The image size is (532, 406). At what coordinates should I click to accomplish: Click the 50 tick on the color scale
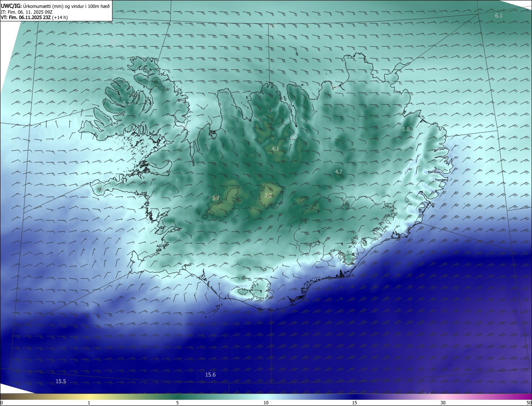[x=529, y=403]
